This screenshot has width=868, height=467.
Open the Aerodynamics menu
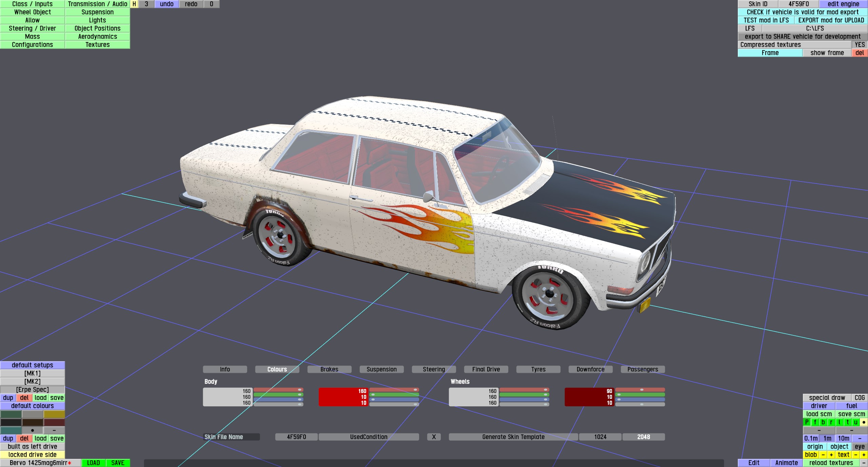coord(97,37)
